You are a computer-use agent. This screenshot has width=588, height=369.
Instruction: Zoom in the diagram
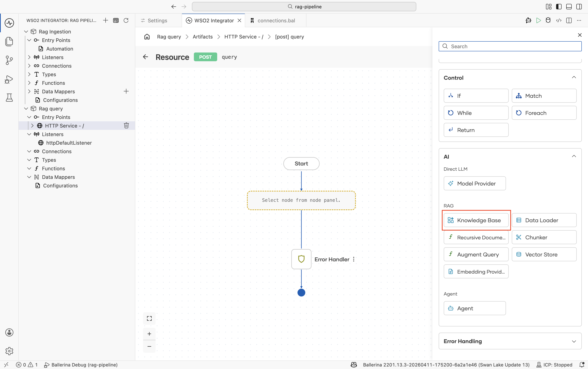(x=149, y=334)
